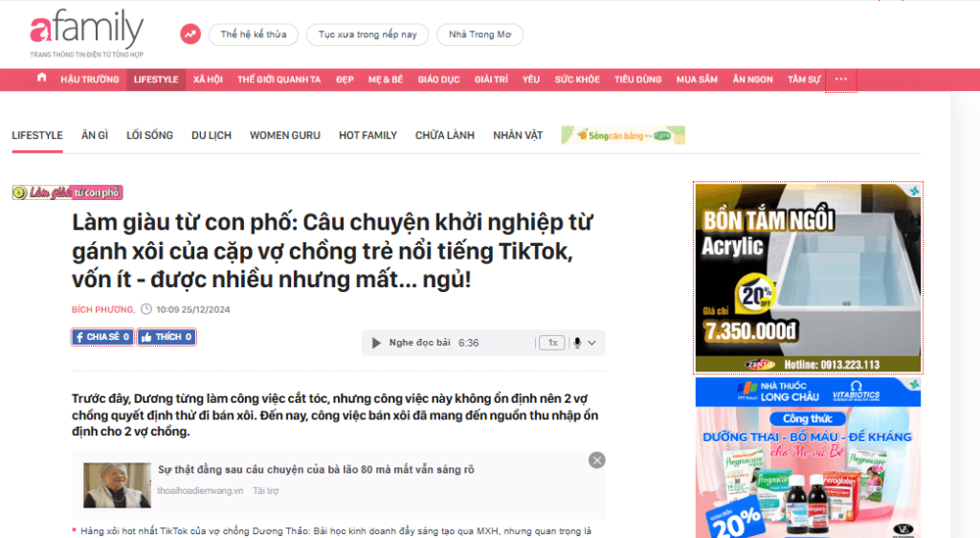Go to Tâm Sự section
This screenshot has height=538, width=980.
pos(804,79)
